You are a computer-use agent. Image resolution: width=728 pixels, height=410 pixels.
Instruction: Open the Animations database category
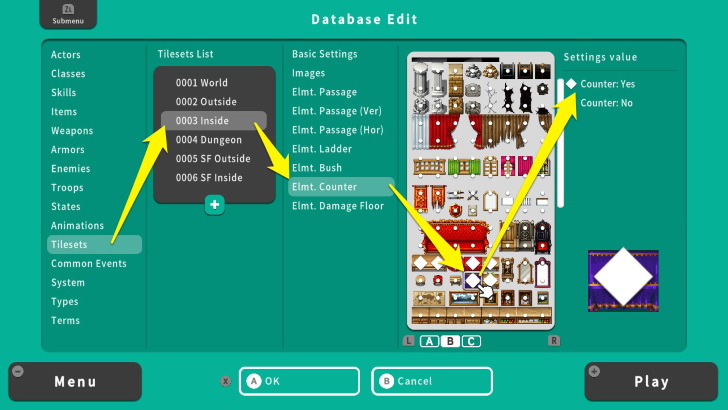click(78, 226)
